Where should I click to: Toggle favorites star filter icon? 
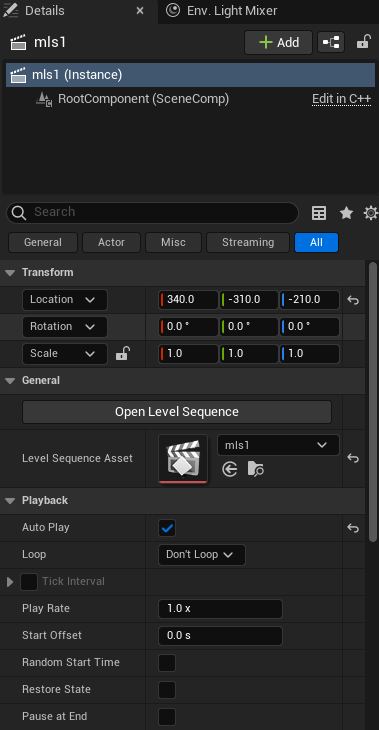click(x=346, y=213)
